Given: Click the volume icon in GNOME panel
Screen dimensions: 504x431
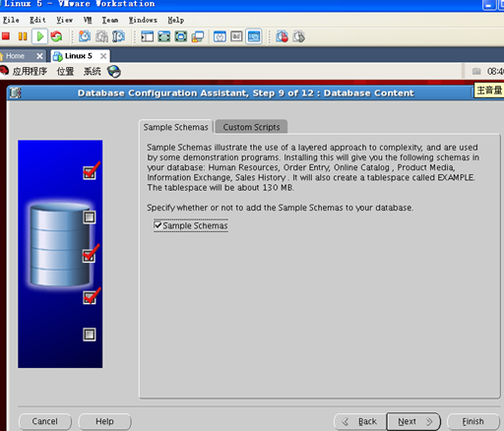Looking at the screenshot, I should coord(476,71).
